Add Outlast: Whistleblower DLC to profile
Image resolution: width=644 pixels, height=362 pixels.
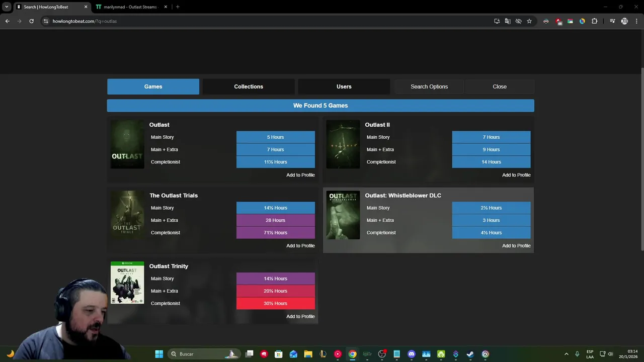pos(516,246)
